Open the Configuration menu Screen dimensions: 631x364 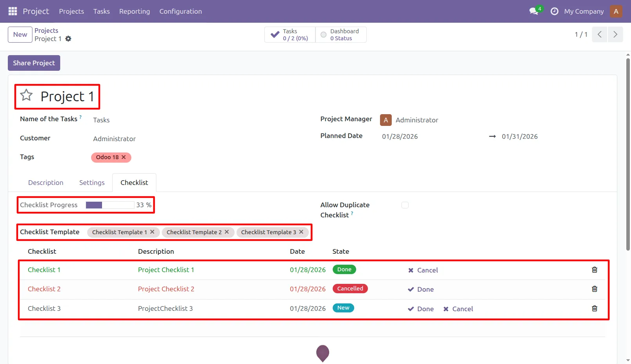click(181, 11)
